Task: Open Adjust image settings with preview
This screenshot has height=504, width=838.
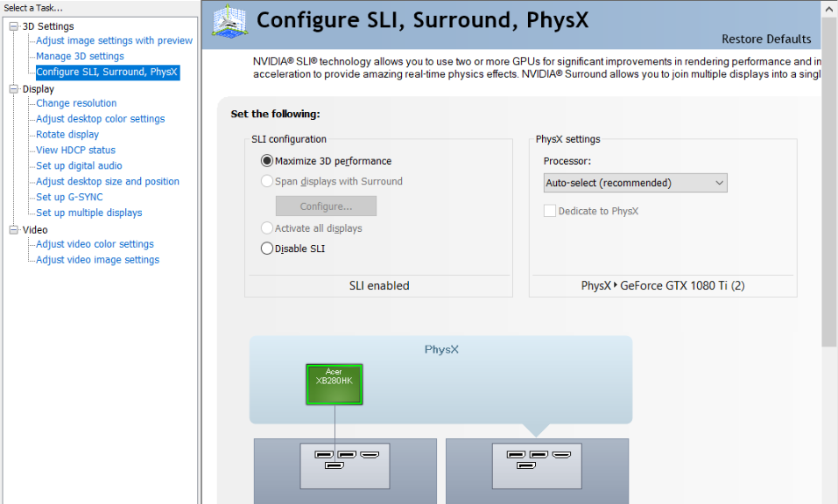Action: (114, 40)
